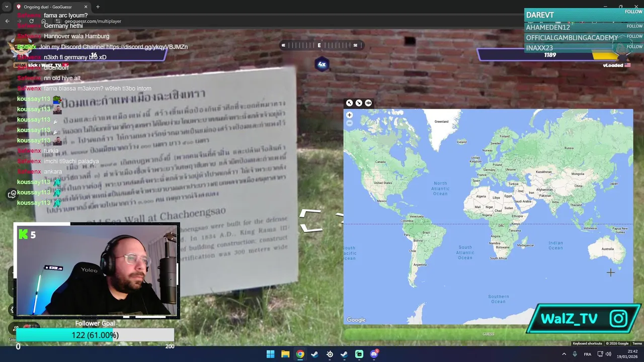
Task: Shrink the guess map with the down-right arrow
Action: click(359, 103)
